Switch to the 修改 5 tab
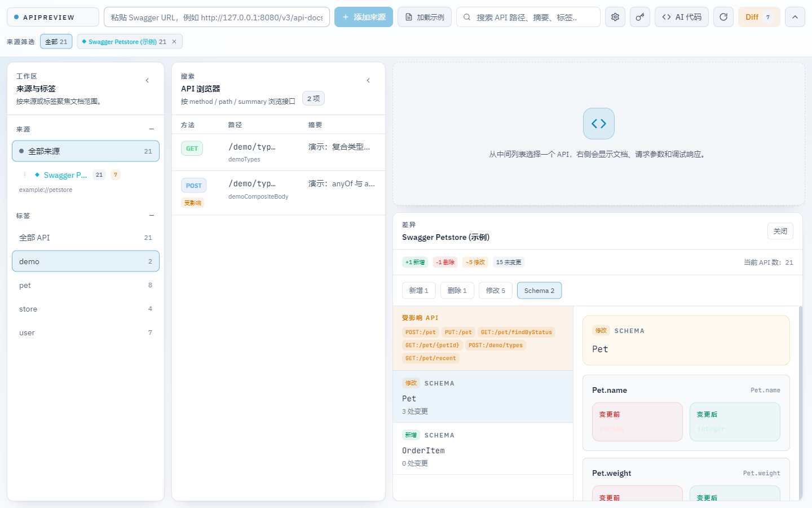 496,291
